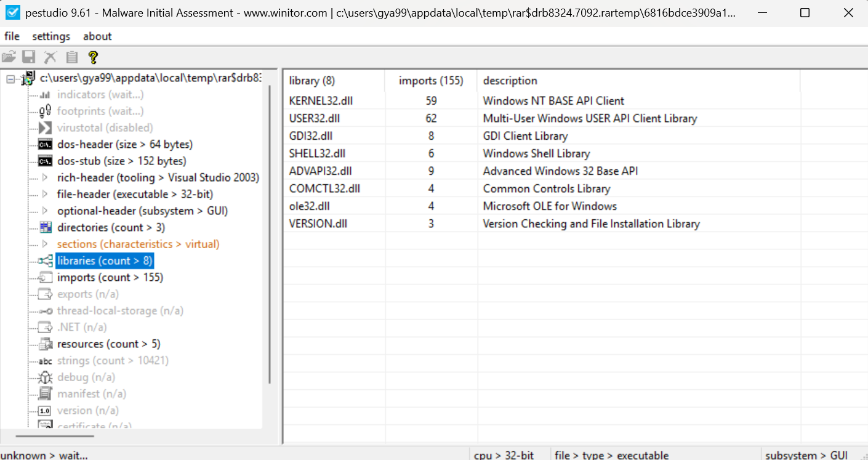Image resolution: width=868 pixels, height=460 pixels.
Task: Click the tree panel vertical scrollbar
Action: point(270,234)
